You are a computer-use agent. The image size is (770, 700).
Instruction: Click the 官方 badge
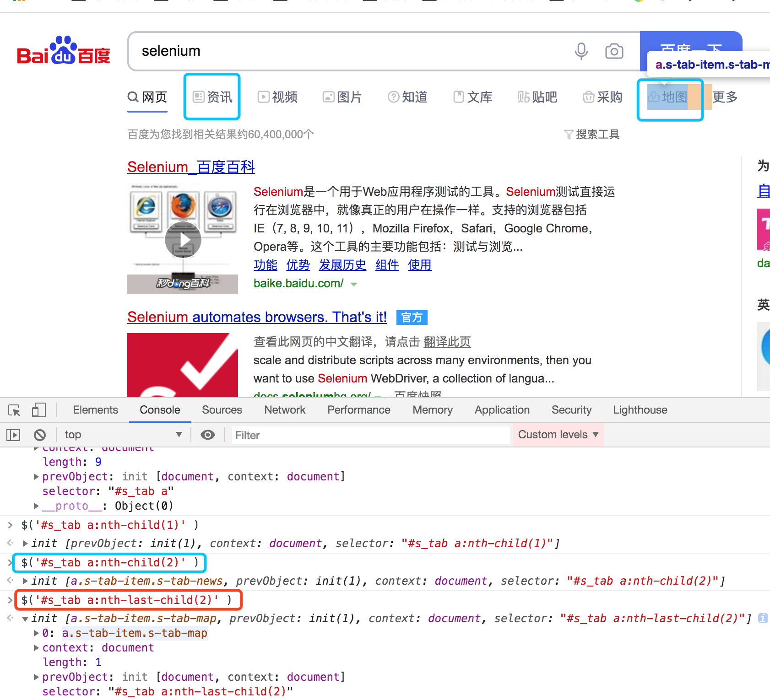412,317
